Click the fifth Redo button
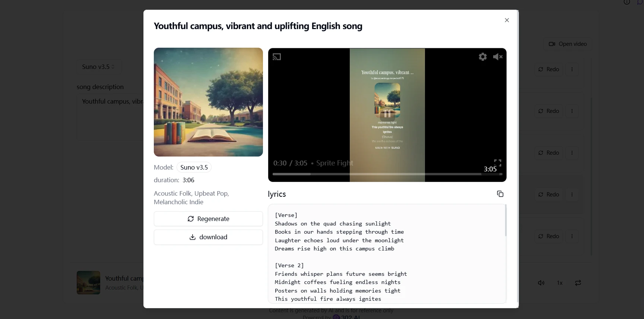This screenshot has height=319, width=644. [549, 236]
